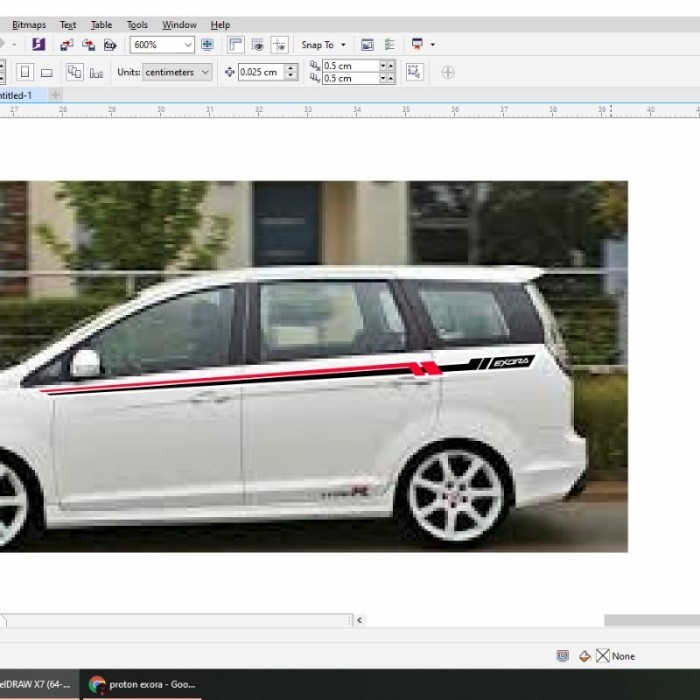Open the Bitmaps menu

29,25
